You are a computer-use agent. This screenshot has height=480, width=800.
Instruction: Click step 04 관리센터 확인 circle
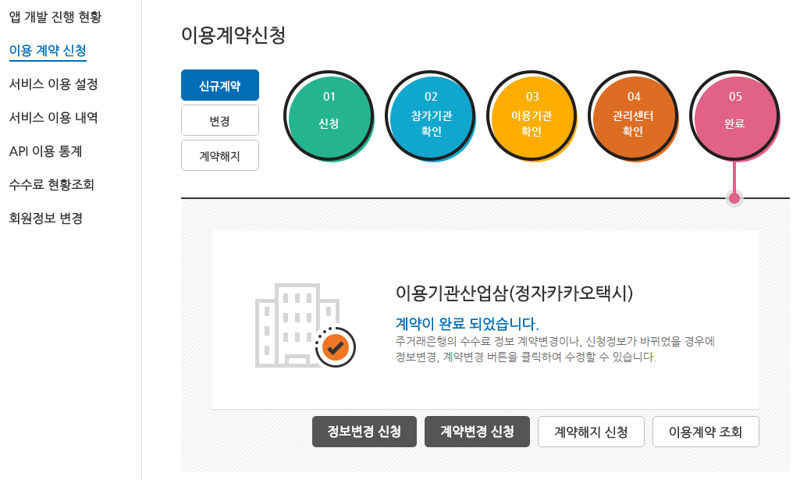coord(633,116)
